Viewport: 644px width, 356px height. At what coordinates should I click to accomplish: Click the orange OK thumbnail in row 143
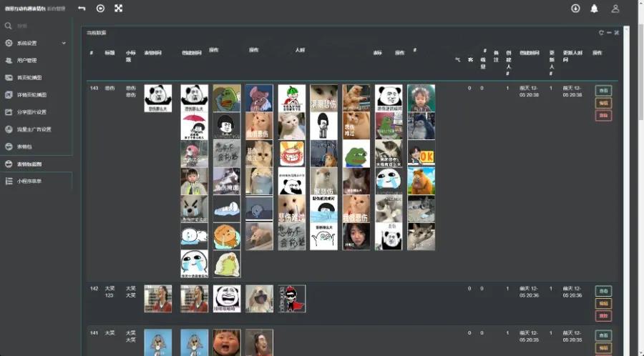coord(421,154)
